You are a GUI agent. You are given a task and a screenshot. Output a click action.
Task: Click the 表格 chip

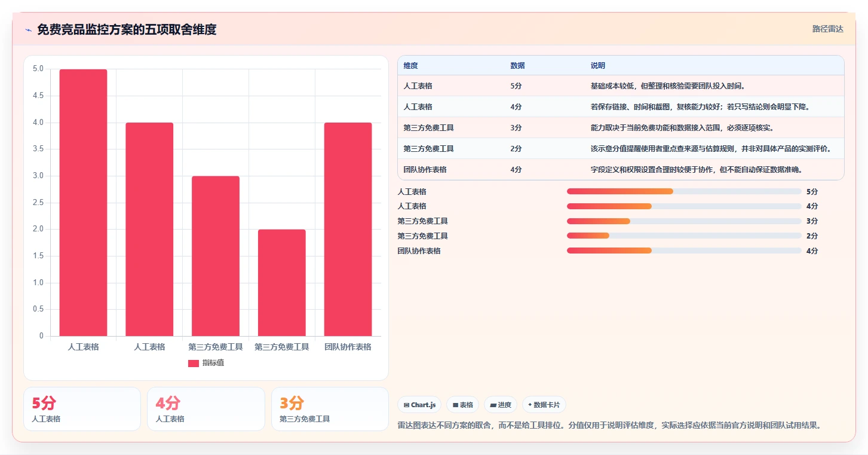462,405
